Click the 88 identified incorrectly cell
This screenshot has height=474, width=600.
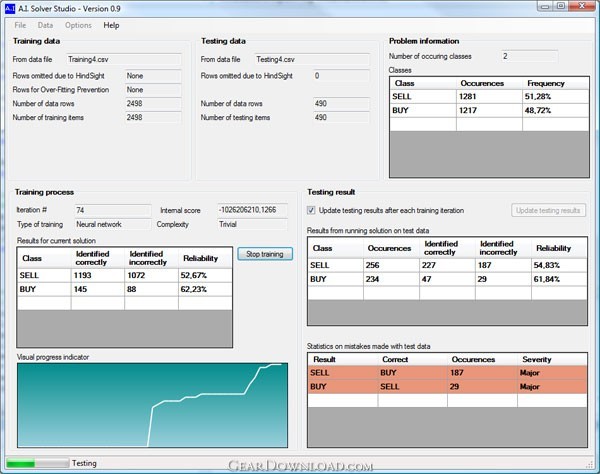tap(151, 289)
